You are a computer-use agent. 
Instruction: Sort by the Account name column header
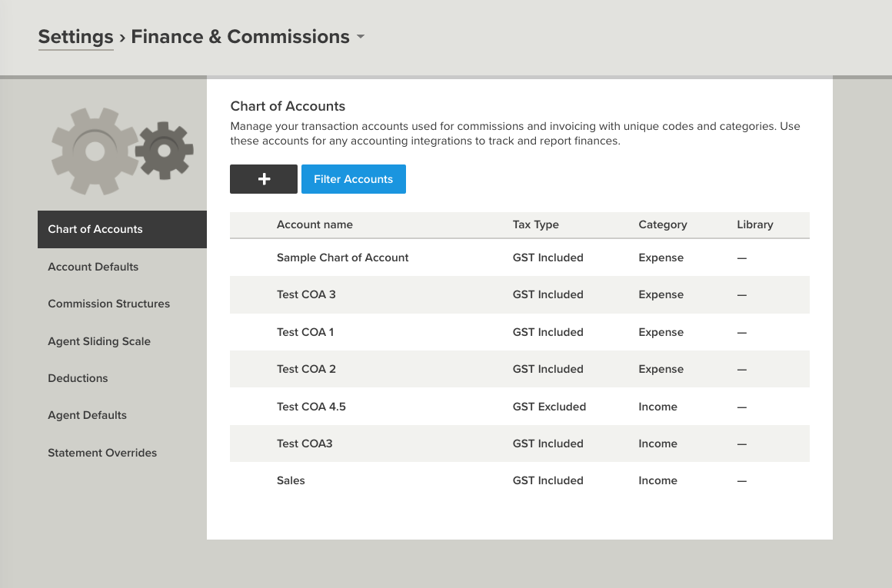pos(315,224)
